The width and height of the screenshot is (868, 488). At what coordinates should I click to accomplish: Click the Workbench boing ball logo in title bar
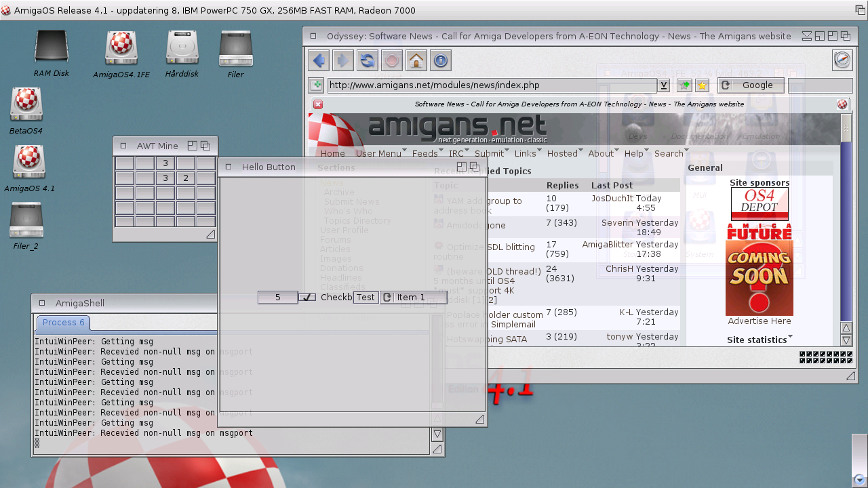pyautogui.click(x=6, y=10)
